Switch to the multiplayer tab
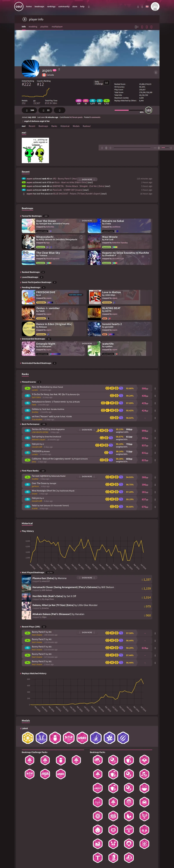Image resolution: width=174 pixels, height=868 pixels. coord(57,27)
